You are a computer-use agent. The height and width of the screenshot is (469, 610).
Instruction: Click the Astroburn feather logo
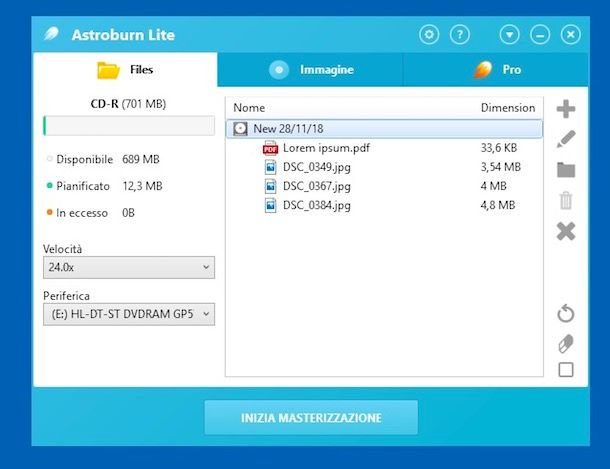[x=51, y=34]
